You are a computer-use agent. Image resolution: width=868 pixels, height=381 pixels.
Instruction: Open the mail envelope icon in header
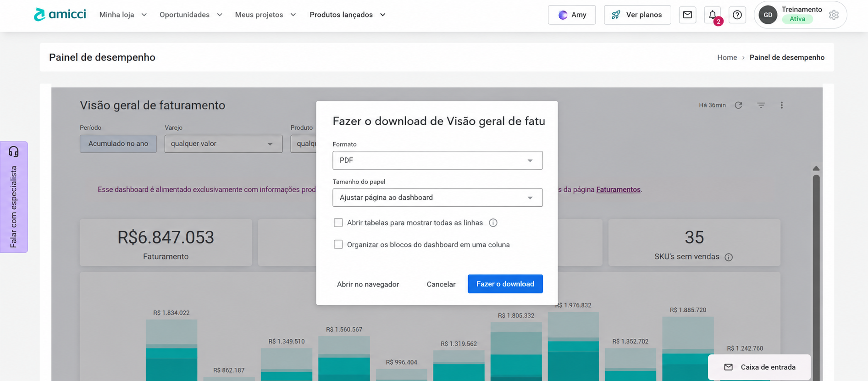click(687, 15)
